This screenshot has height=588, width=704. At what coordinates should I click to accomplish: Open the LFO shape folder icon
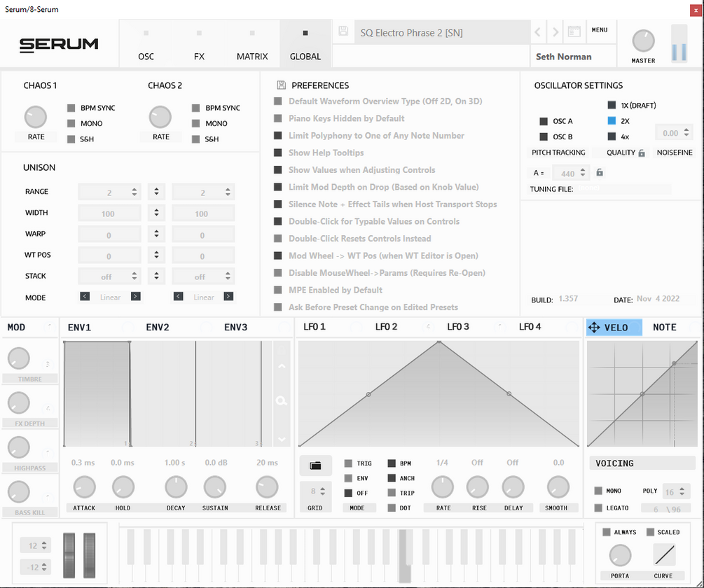[x=316, y=465]
